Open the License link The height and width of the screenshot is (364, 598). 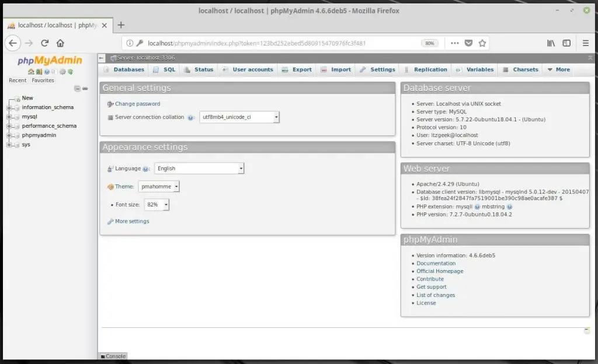[426, 303]
